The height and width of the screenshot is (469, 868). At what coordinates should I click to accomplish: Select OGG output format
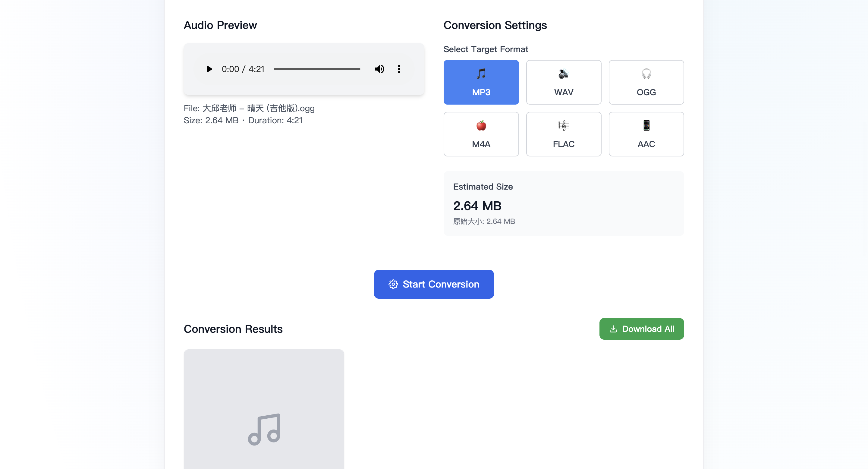click(646, 82)
